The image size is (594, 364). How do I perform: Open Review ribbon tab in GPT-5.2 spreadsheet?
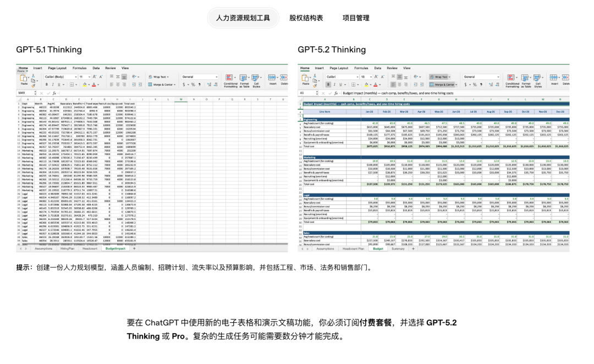392,68
